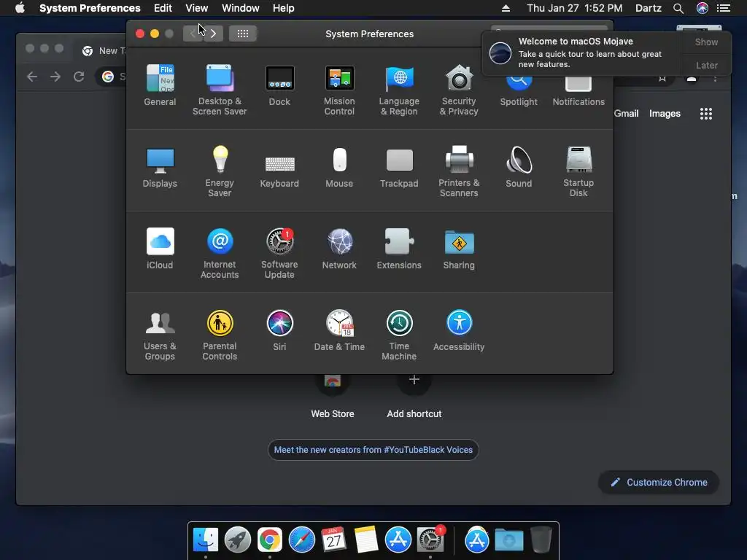This screenshot has height=560, width=747.
Task: Open Calendar from the Dock
Action: point(333,540)
